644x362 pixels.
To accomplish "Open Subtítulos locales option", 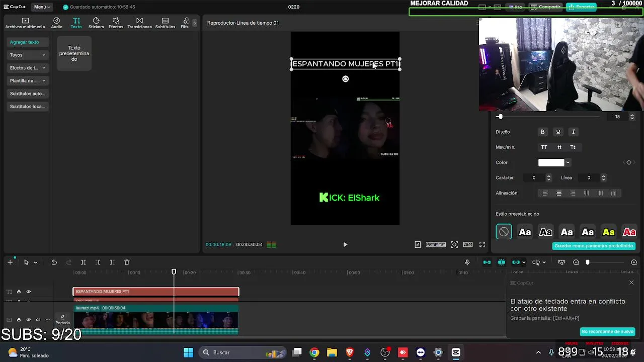I will click(x=28, y=107).
